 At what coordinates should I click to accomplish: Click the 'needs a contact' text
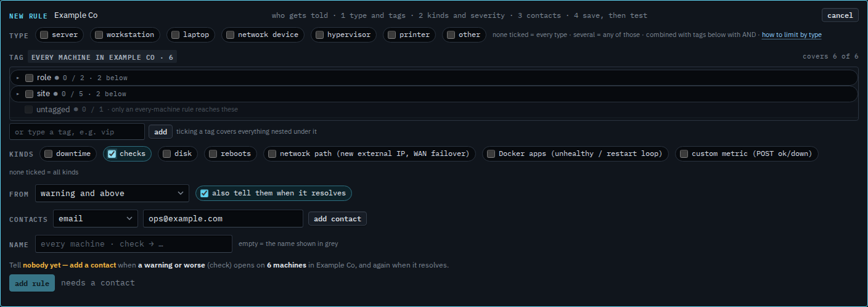pyautogui.click(x=98, y=283)
